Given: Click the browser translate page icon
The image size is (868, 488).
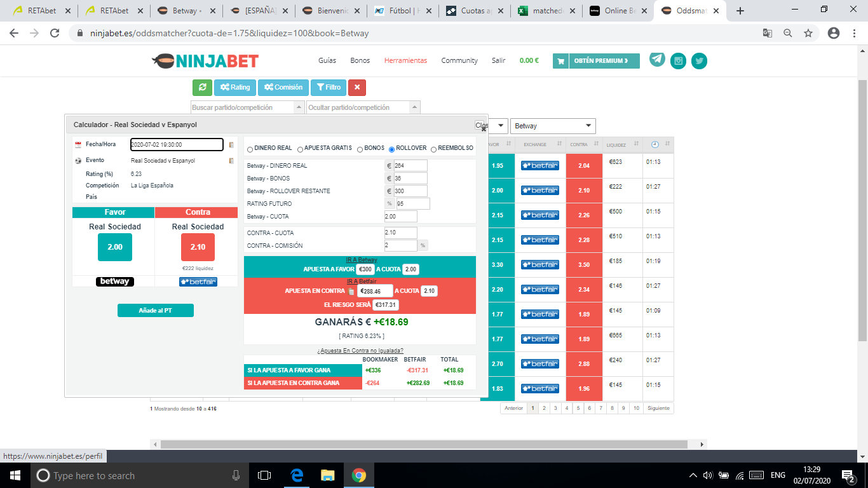Looking at the screenshot, I should pyautogui.click(x=768, y=33).
